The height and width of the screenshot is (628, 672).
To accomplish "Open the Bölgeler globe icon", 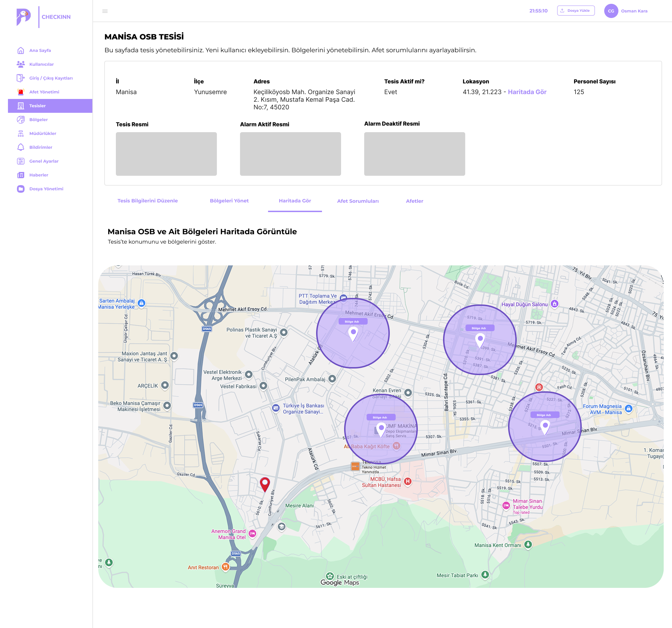I will pyautogui.click(x=21, y=120).
